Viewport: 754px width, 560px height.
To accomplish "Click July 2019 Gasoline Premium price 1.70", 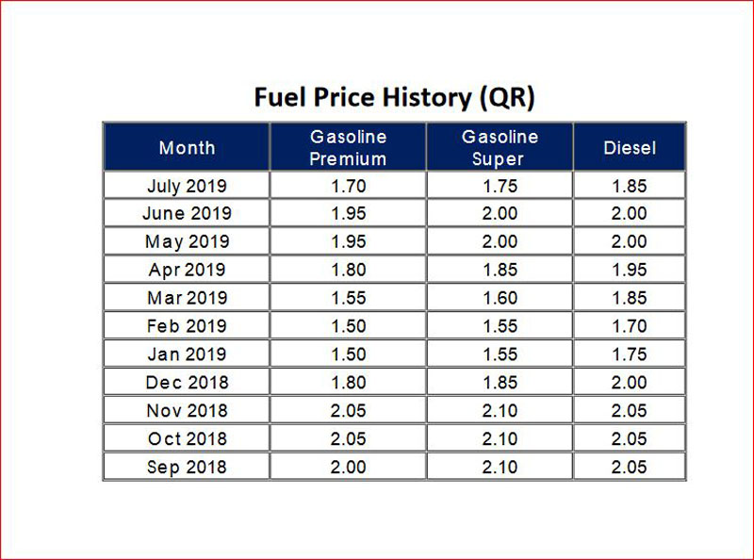I will click(348, 186).
